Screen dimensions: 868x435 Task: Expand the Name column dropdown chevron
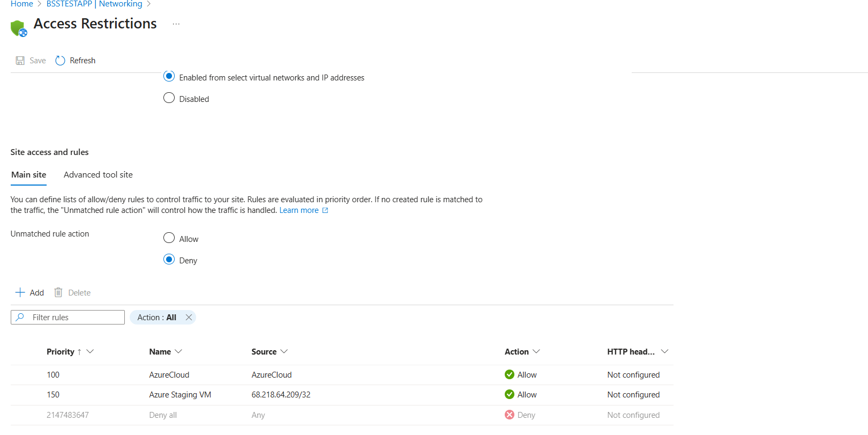(x=178, y=351)
